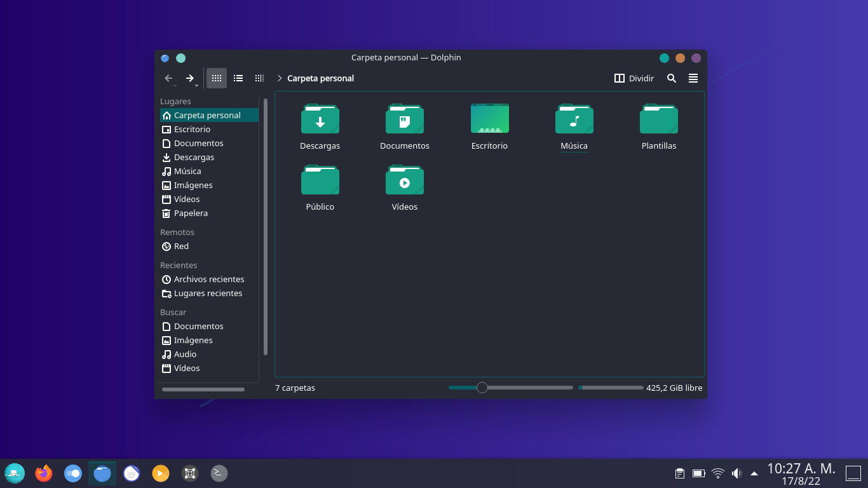This screenshot has height=488, width=868.
Task: Switch to compact list view mode
Action: point(238,78)
